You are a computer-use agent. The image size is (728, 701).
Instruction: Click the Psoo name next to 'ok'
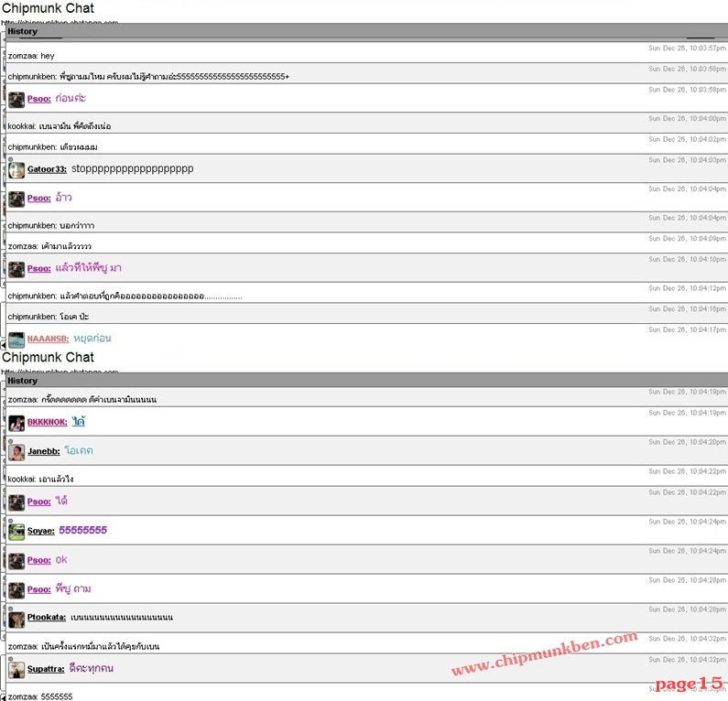click(39, 560)
